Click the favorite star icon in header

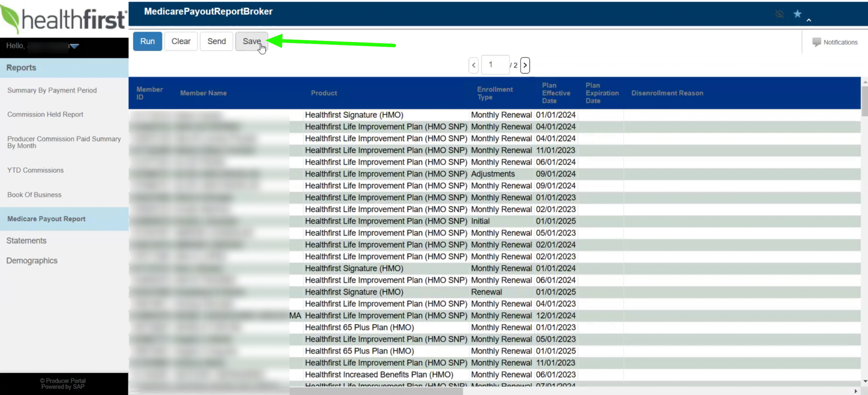(797, 14)
